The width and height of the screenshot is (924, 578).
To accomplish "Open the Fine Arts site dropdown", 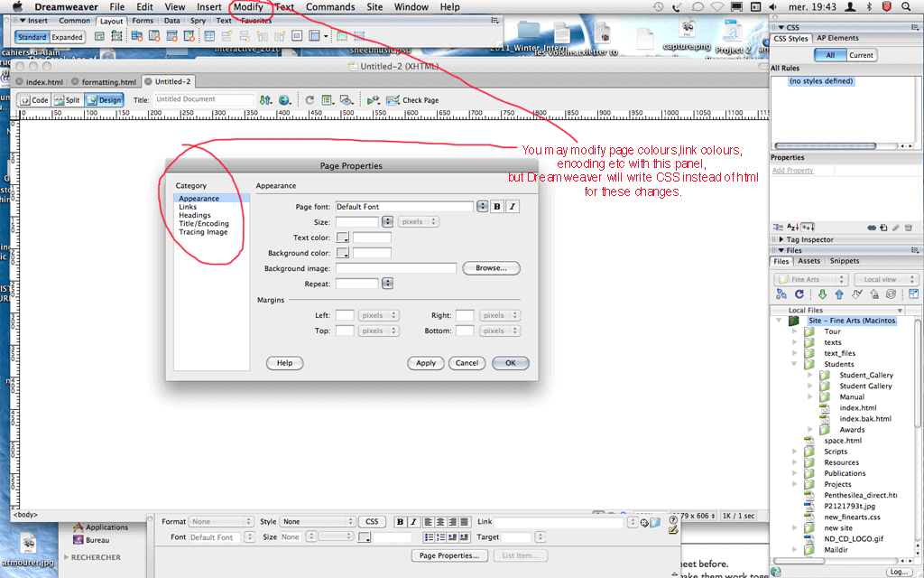I will tap(811, 280).
